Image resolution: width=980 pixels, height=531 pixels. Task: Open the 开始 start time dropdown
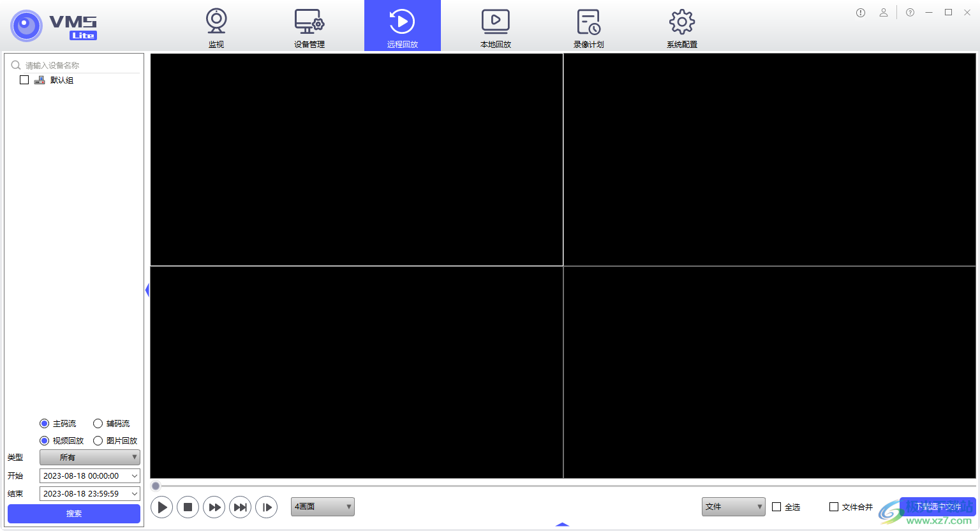pyautogui.click(x=135, y=476)
